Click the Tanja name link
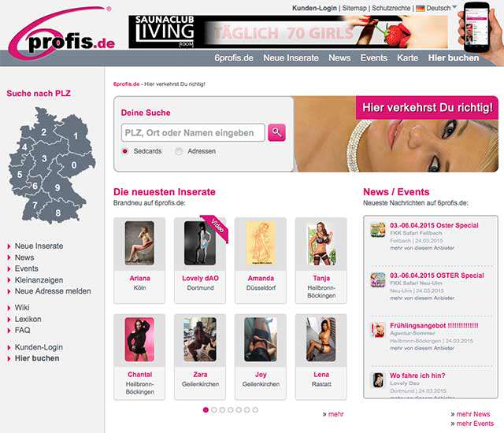This screenshot has height=433, width=504. click(321, 278)
